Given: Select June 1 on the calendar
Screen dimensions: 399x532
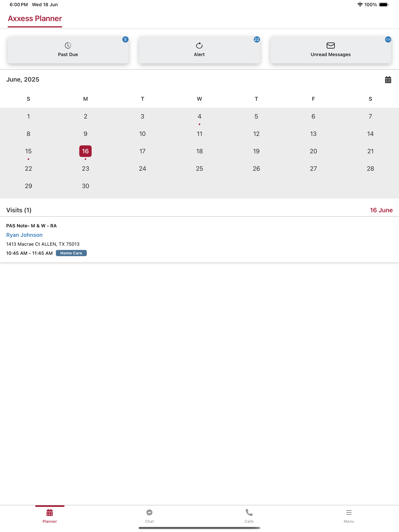Looking at the screenshot, I should click(28, 116).
